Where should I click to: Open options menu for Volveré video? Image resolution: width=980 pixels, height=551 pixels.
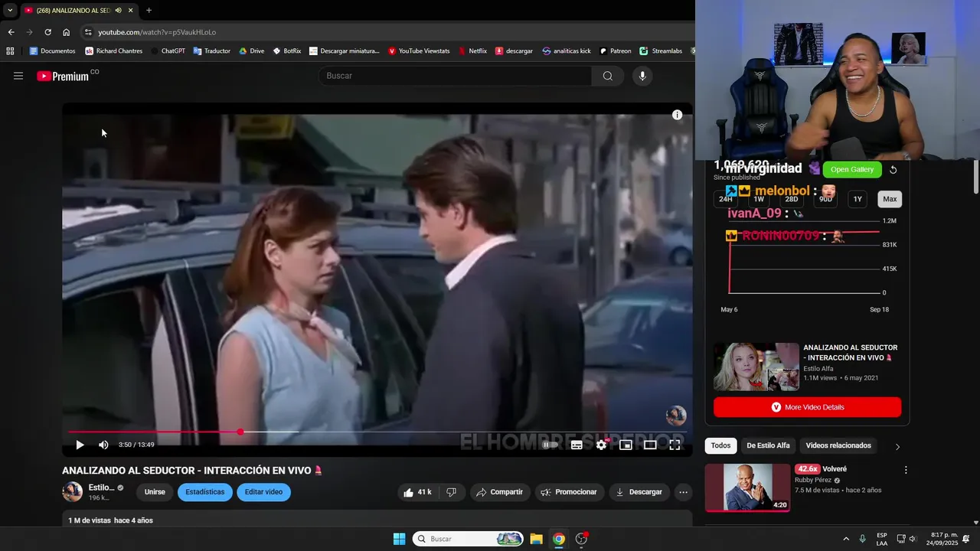click(906, 470)
